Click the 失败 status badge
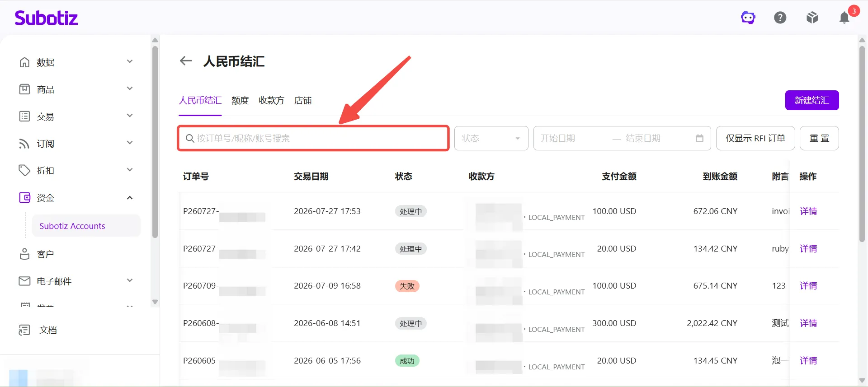The width and height of the screenshot is (868, 387). point(407,286)
